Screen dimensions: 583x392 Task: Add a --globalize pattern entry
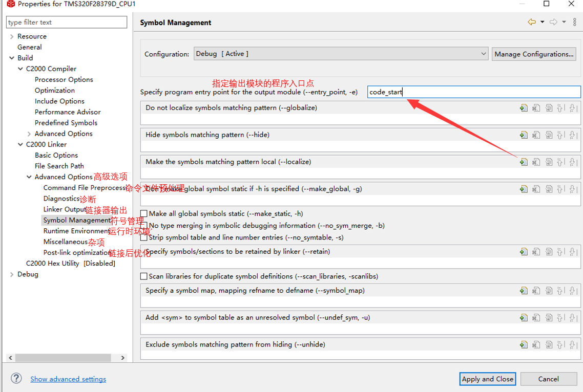(524, 108)
